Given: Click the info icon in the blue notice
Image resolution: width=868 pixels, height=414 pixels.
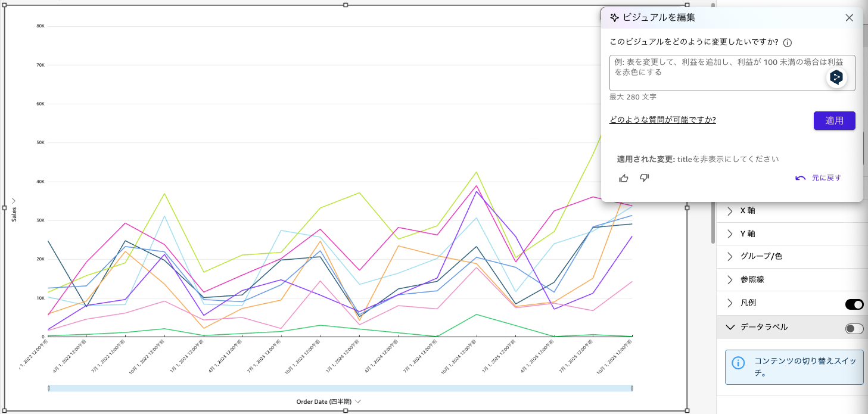Looking at the screenshot, I should (x=738, y=363).
